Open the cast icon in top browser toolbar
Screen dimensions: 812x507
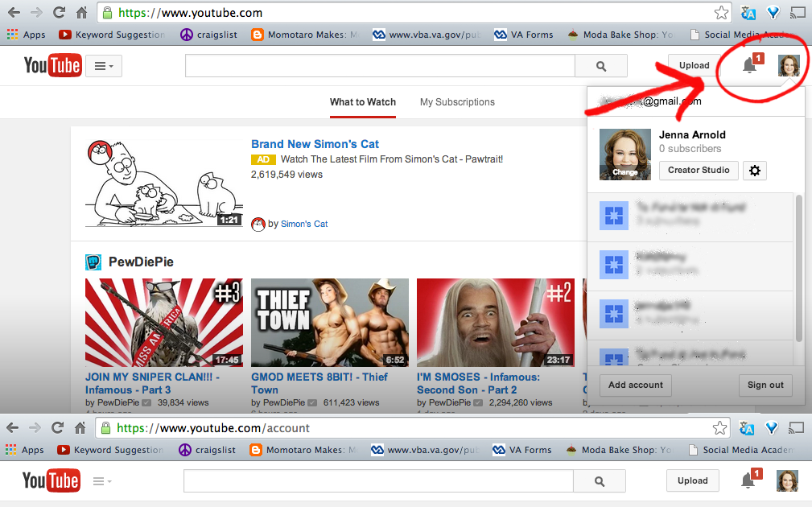(x=798, y=13)
